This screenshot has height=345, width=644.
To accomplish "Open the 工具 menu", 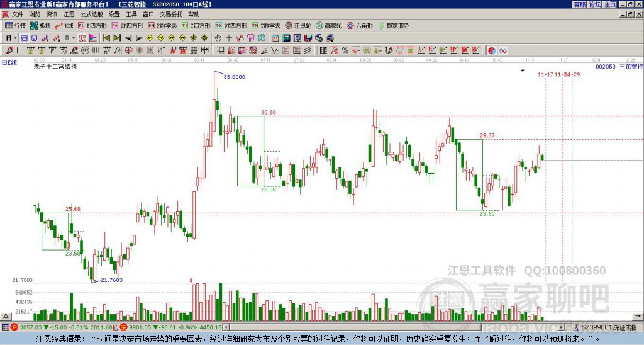I will pyautogui.click(x=131, y=14).
